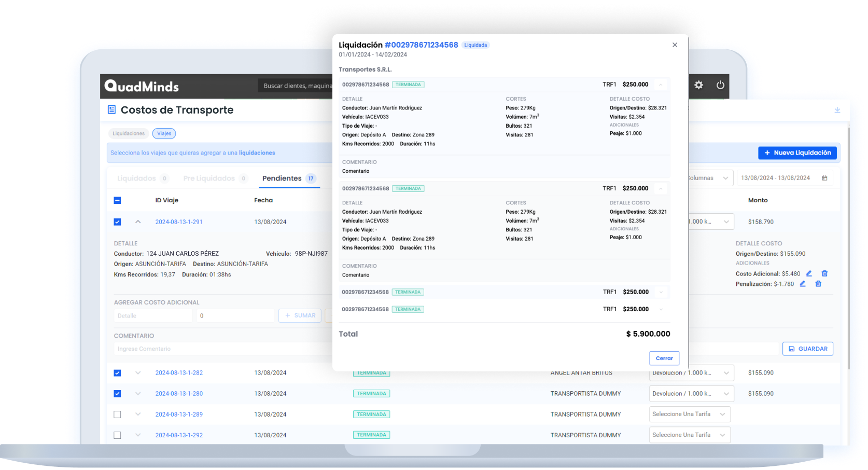The image size is (868, 470).
Task: Toggle the select-all checkbox in table header
Action: point(117,200)
